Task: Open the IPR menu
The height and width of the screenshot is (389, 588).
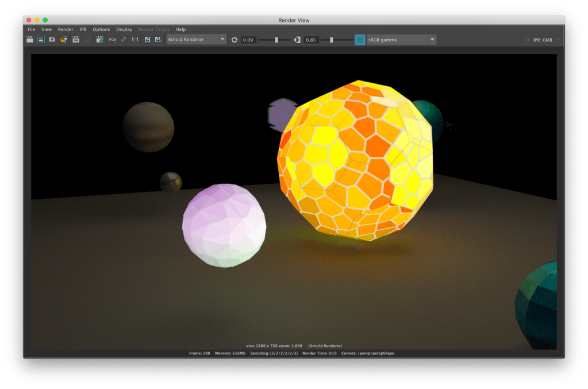Action: pyautogui.click(x=83, y=29)
